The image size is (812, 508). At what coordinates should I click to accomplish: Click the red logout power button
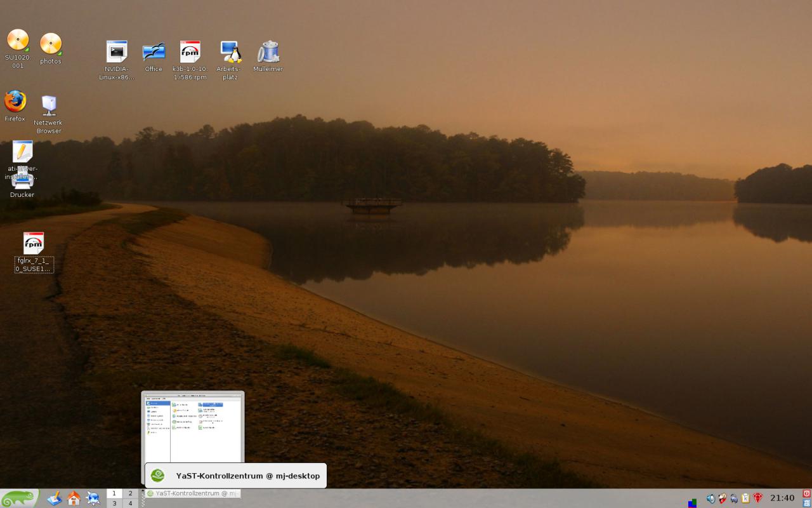[x=806, y=493]
